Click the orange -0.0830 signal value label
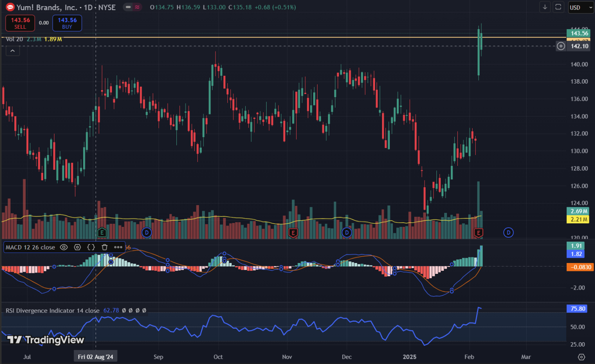The height and width of the screenshot is (364, 595). click(579, 267)
